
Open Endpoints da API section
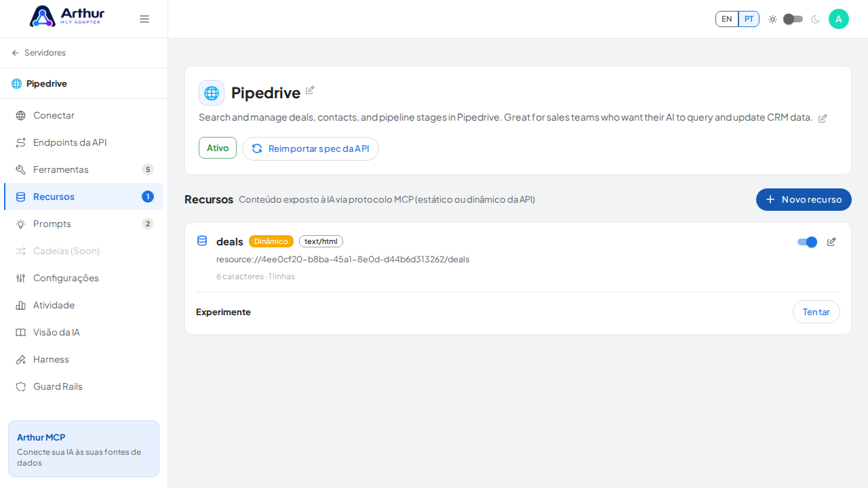[x=83, y=142]
